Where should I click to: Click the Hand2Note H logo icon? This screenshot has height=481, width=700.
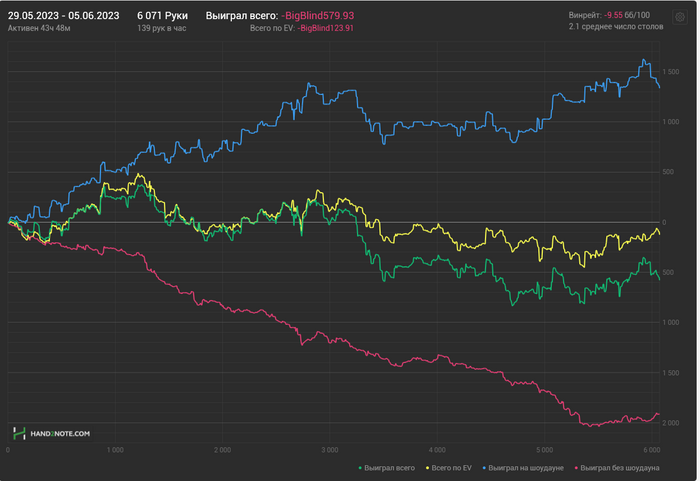(x=19, y=433)
